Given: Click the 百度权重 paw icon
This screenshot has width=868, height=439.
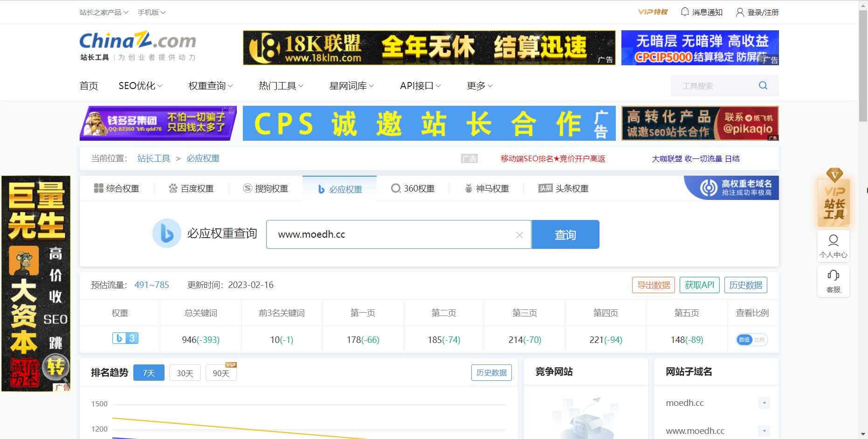Looking at the screenshot, I should click(173, 188).
